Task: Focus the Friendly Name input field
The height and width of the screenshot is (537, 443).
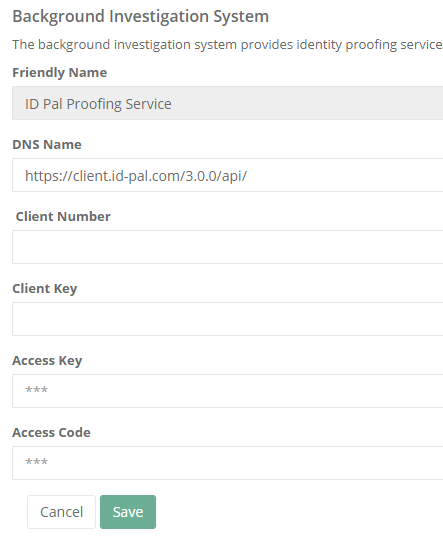Action: coord(228,103)
